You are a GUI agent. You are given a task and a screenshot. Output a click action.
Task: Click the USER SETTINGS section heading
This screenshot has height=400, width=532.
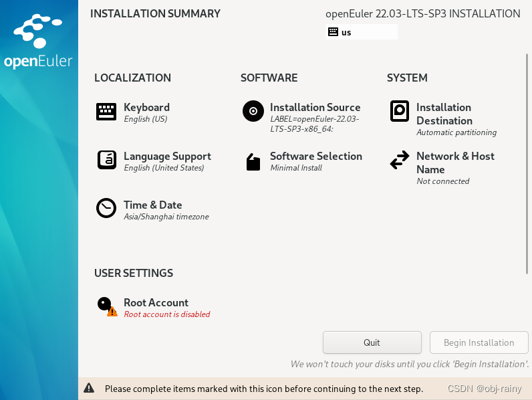coord(134,273)
